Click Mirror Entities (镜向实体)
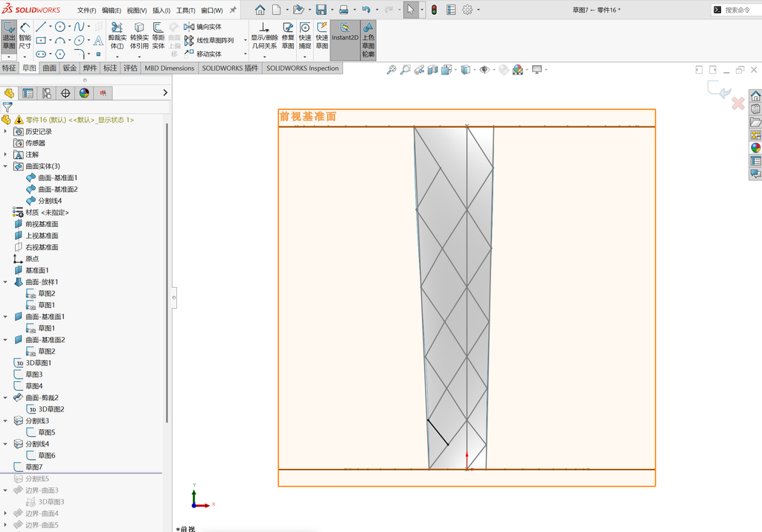This screenshot has height=532, width=762. point(202,27)
